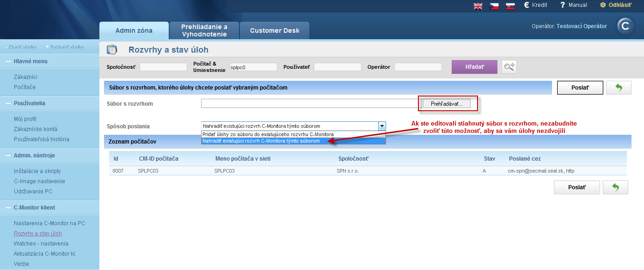This screenshot has width=644, height=270.
Task: Click the C-Monitor logo icon
Action: (626, 26)
